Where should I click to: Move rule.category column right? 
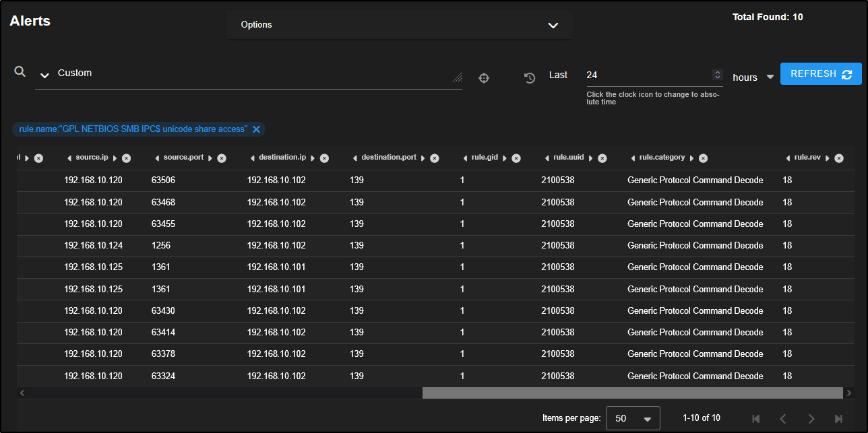click(691, 158)
